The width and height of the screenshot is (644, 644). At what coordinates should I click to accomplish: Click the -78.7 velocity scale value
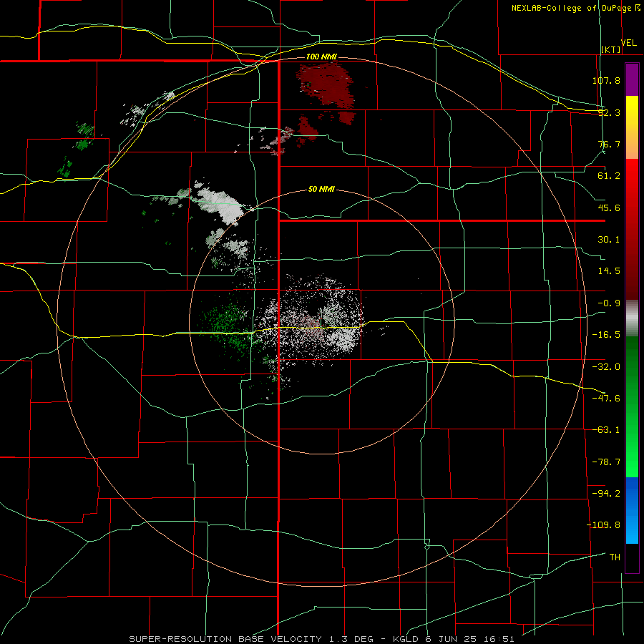[x=606, y=462]
